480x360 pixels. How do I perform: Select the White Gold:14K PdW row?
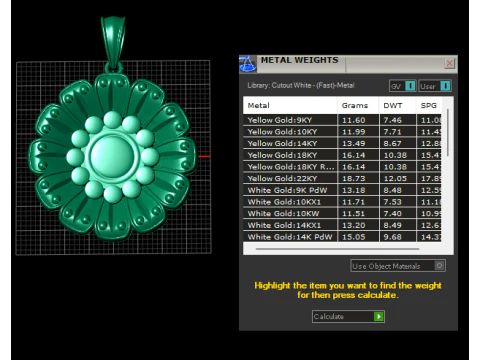tap(342, 237)
